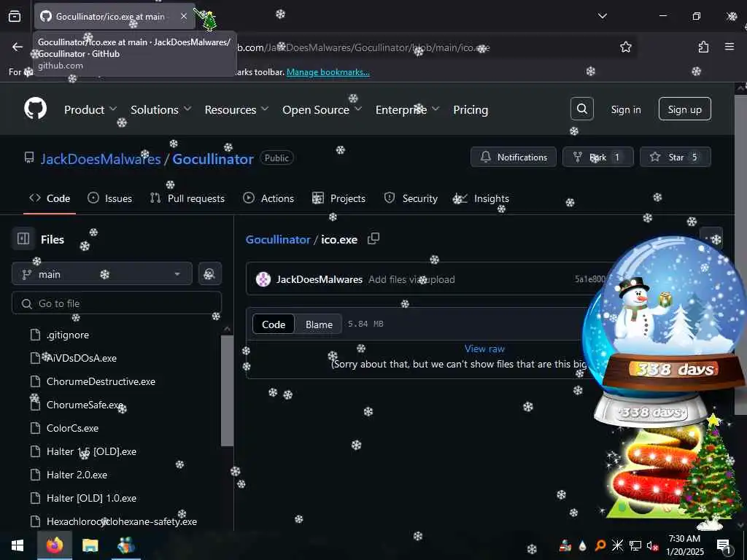
Task: Open Notifications for this repository
Action: [x=513, y=157]
